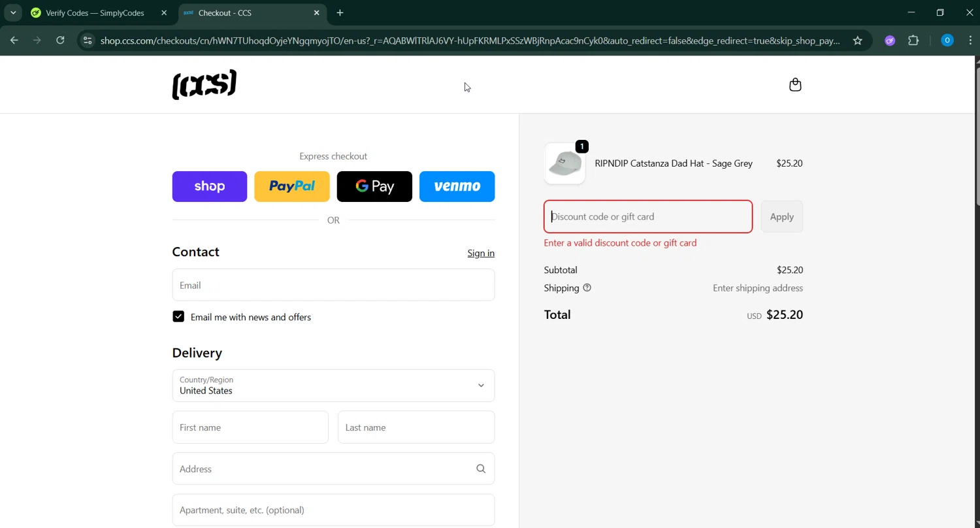Image resolution: width=980 pixels, height=528 pixels.
Task: Open the Chrome three-dot menu
Action: [970, 41]
